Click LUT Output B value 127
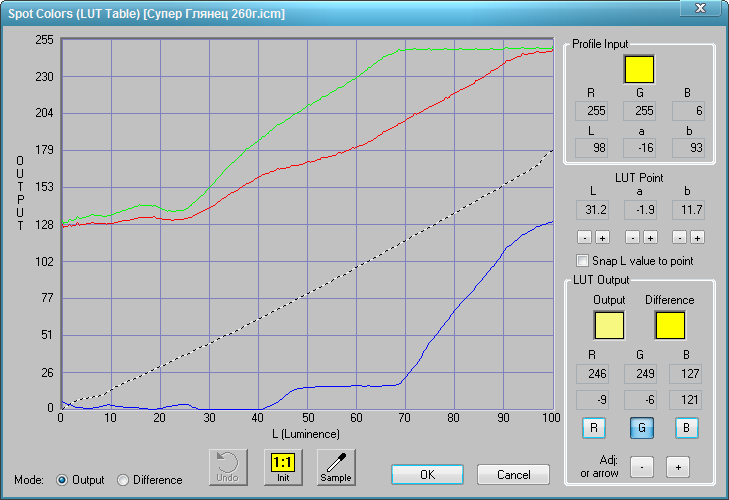 [685, 373]
